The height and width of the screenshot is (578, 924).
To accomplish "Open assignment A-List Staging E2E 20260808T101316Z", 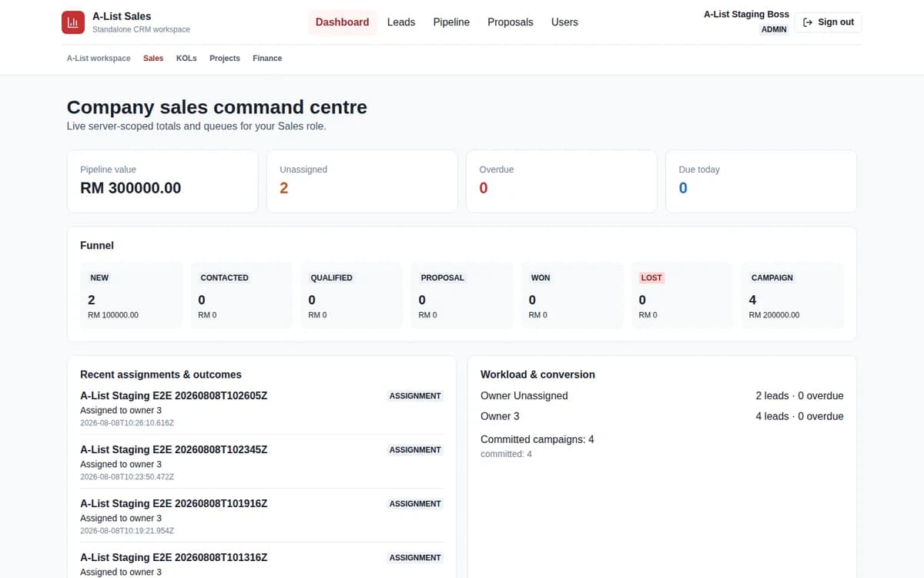I will point(174,558).
